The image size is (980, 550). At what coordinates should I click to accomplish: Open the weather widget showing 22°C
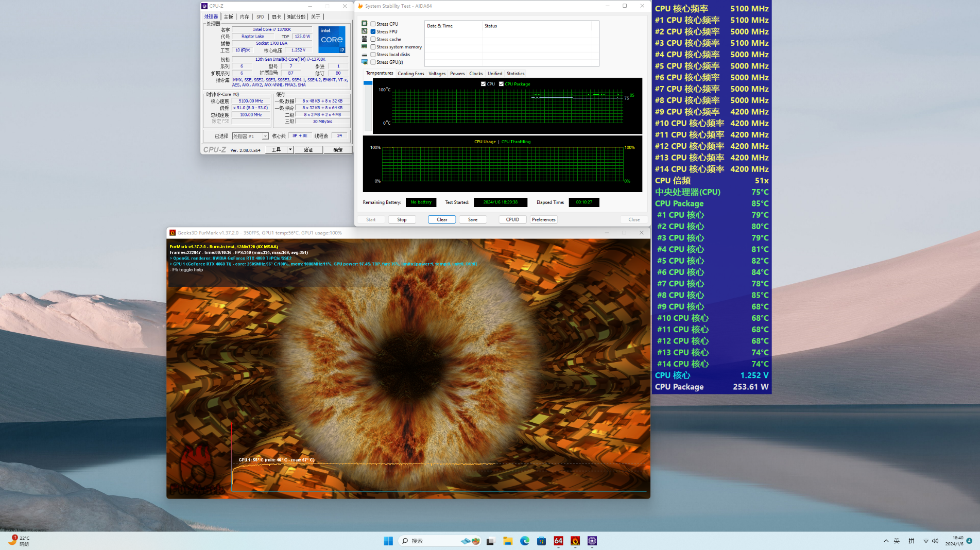[19, 541]
